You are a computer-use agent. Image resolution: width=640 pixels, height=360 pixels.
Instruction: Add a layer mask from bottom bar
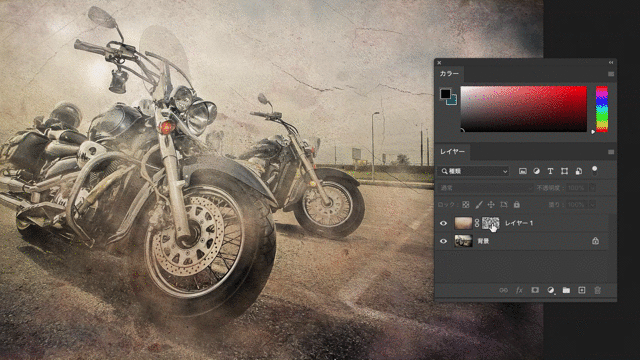pyautogui.click(x=535, y=290)
